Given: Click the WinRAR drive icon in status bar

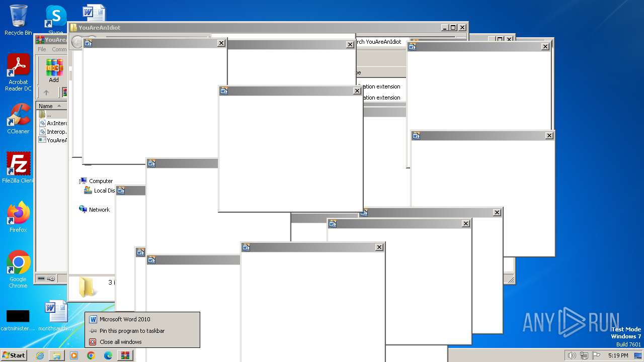Looking at the screenshot, I should coord(41,279).
